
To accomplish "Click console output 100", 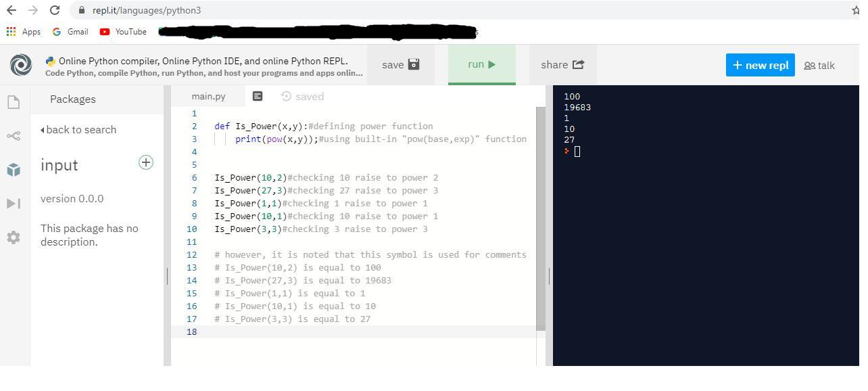I will (x=572, y=97).
